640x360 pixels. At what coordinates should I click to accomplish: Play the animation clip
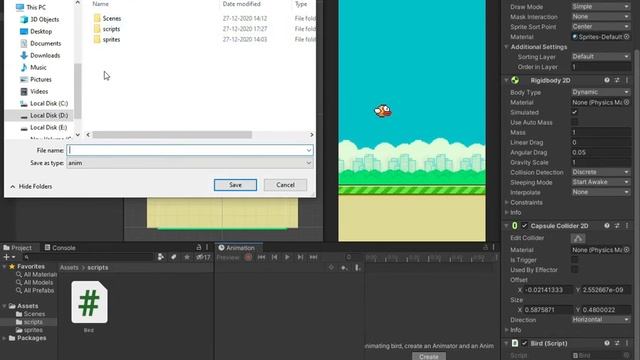click(x=287, y=257)
